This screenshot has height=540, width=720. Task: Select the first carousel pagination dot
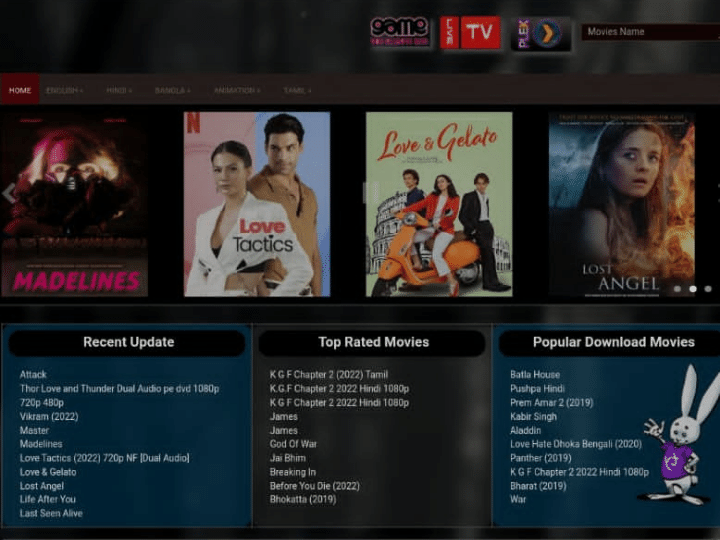pyautogui.click(x=677, y=289)
